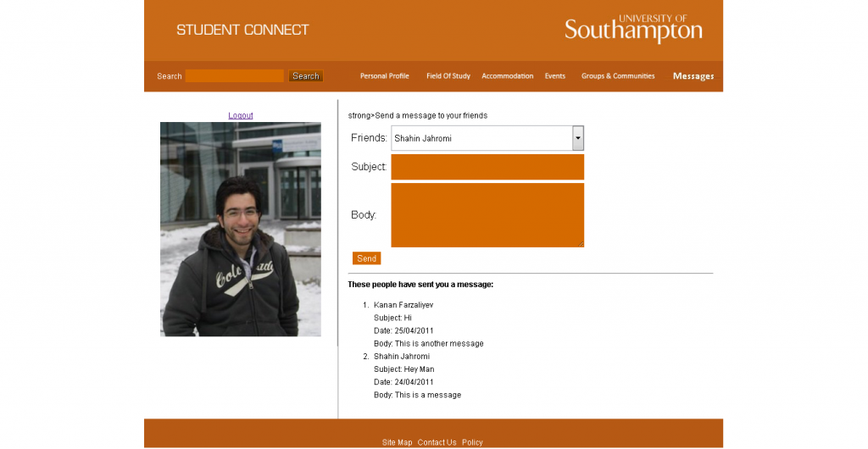Open the Site Map footer link
This screenshot has height=449, width=868.
pos(397,442)
